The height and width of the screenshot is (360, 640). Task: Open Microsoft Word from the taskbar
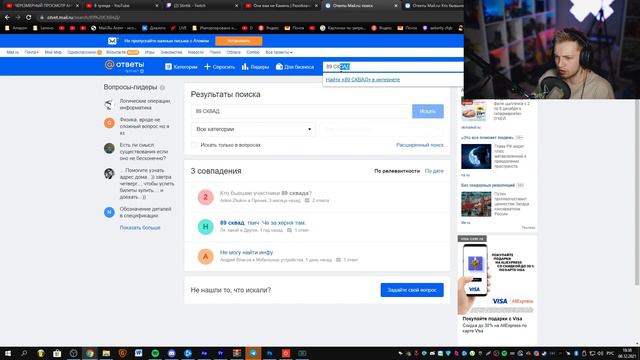(139, 353)
